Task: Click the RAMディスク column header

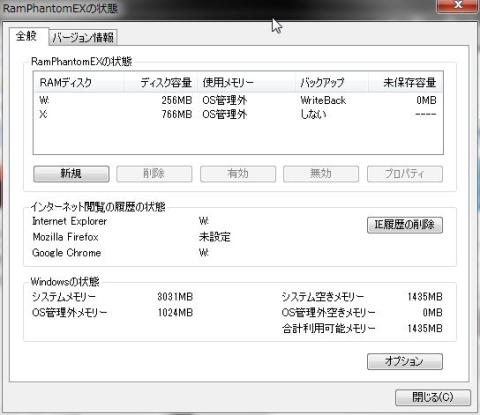Action: click(x=79, y=82)
